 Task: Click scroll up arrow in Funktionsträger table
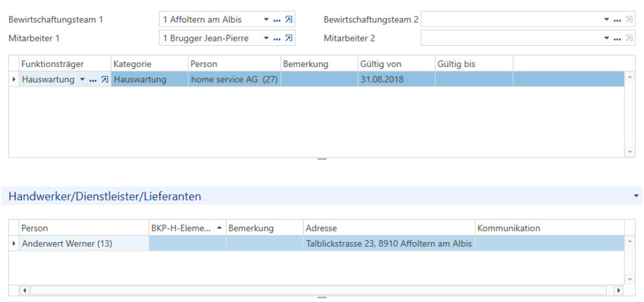tap(630, 77)
